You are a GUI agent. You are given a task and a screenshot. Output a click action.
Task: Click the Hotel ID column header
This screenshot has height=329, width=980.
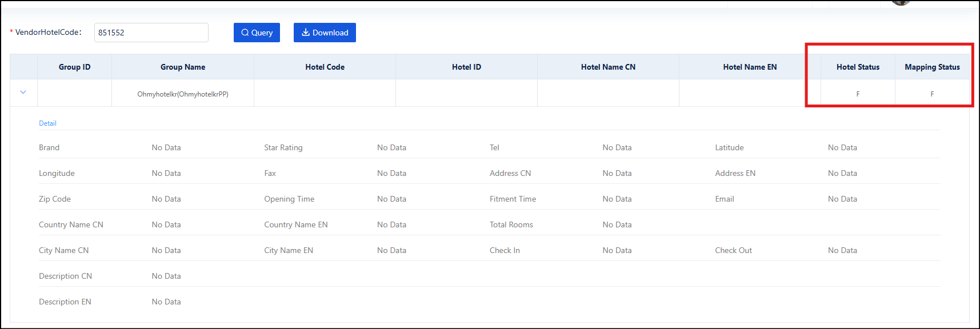coord(466,67)
